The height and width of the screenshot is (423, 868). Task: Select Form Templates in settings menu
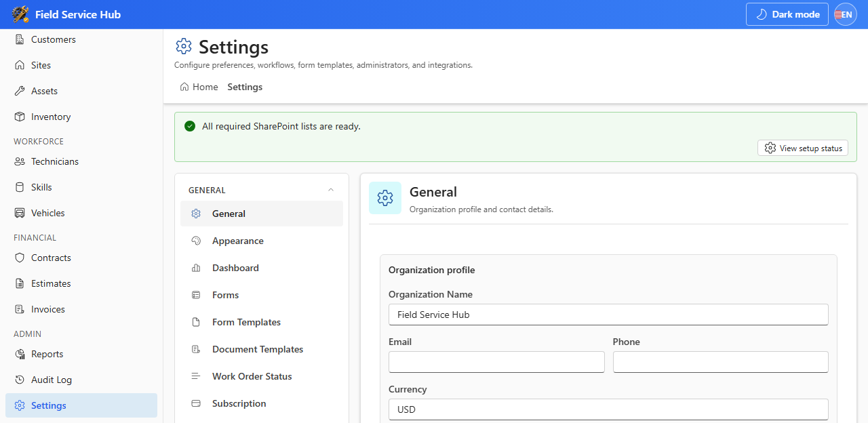pos(262,322)
